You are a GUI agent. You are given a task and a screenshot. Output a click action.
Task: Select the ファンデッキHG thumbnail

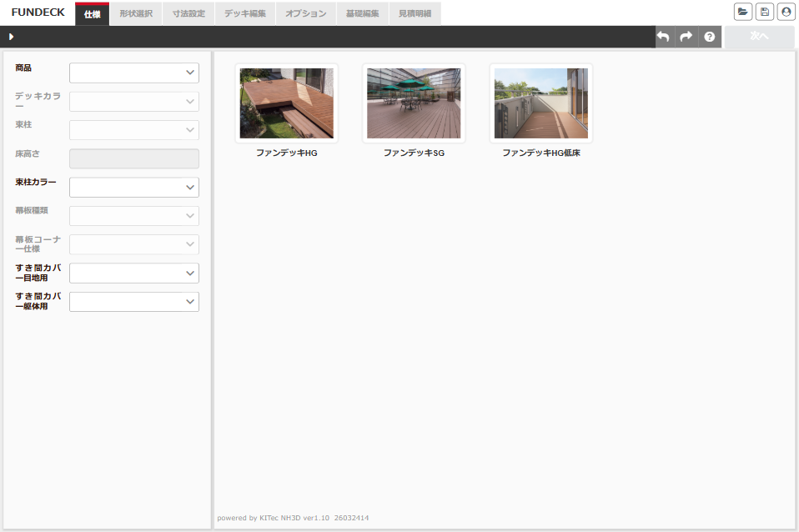tap(286, 103)
